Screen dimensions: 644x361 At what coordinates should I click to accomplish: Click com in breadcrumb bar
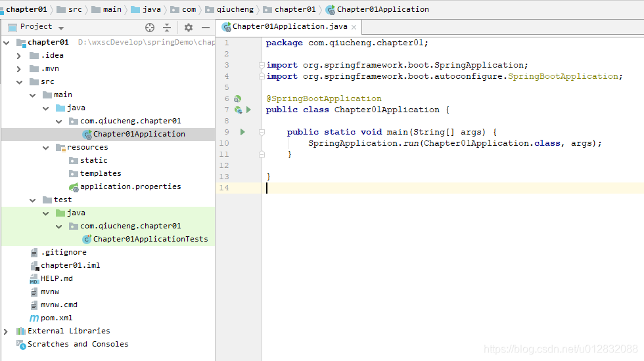189,9
